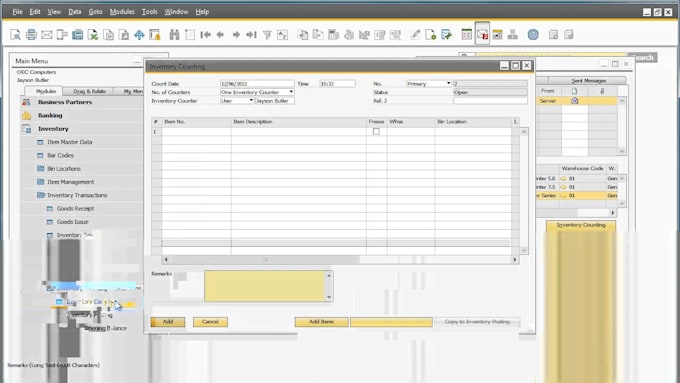Open Goods Issue in Main Menu
Viewport: 680px width, 383px height.
[x=72, y=222]
